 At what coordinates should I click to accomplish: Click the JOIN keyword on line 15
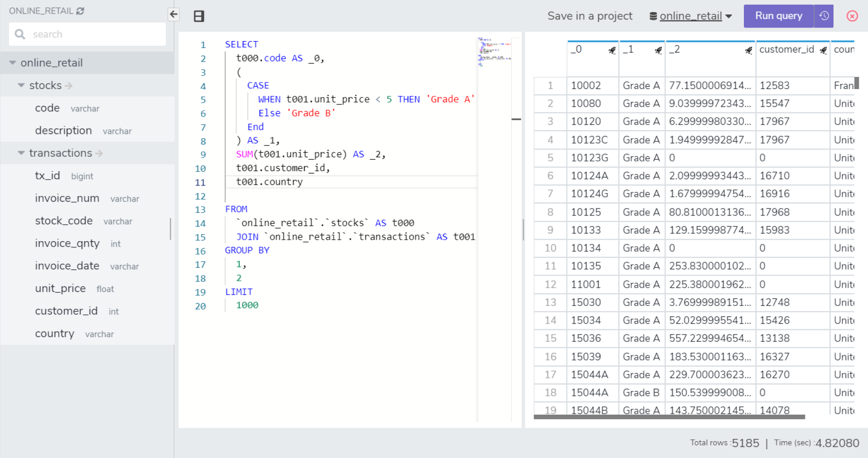tap(247, 236)
